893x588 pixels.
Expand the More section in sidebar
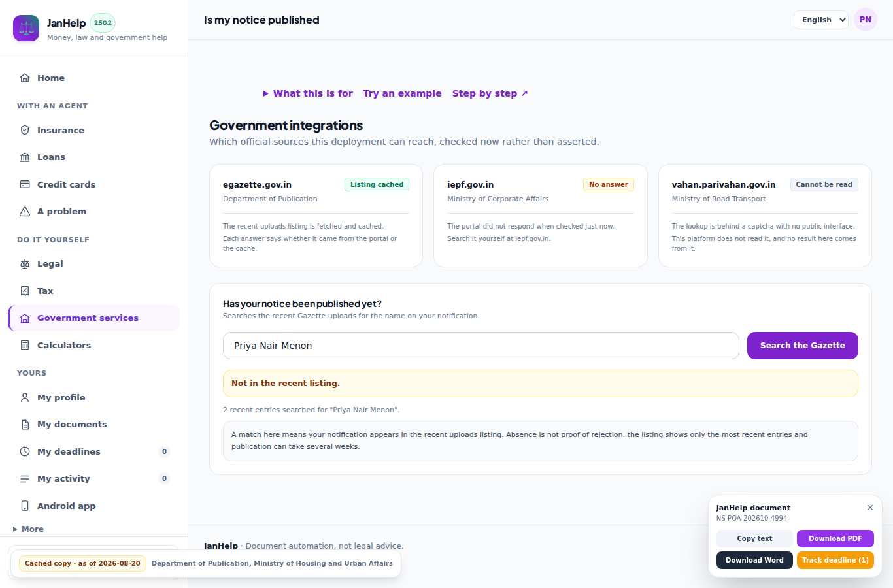click(x=28, y=529)
